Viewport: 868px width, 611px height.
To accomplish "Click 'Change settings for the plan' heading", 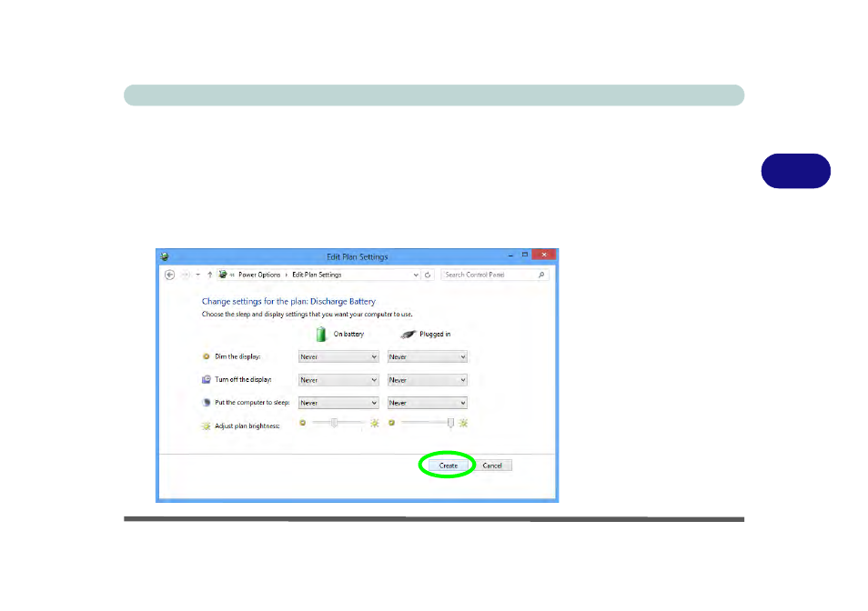I will coord(288,301).
